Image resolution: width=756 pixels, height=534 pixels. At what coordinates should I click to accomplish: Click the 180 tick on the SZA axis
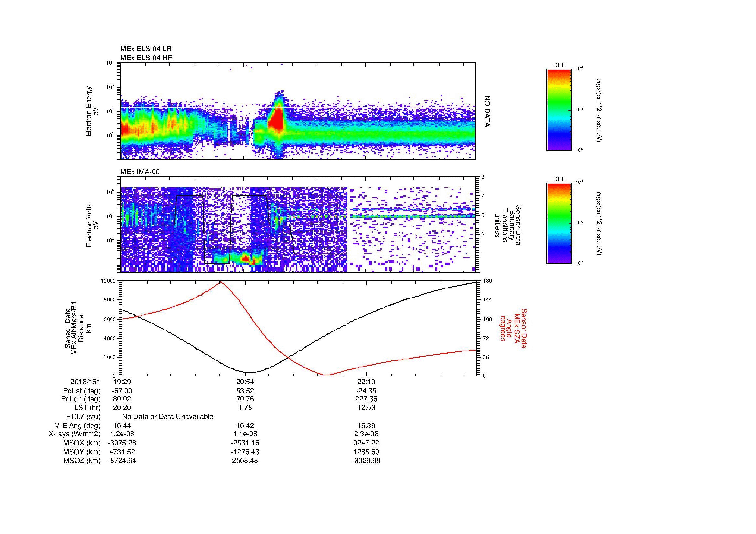[x=488, y=281]
